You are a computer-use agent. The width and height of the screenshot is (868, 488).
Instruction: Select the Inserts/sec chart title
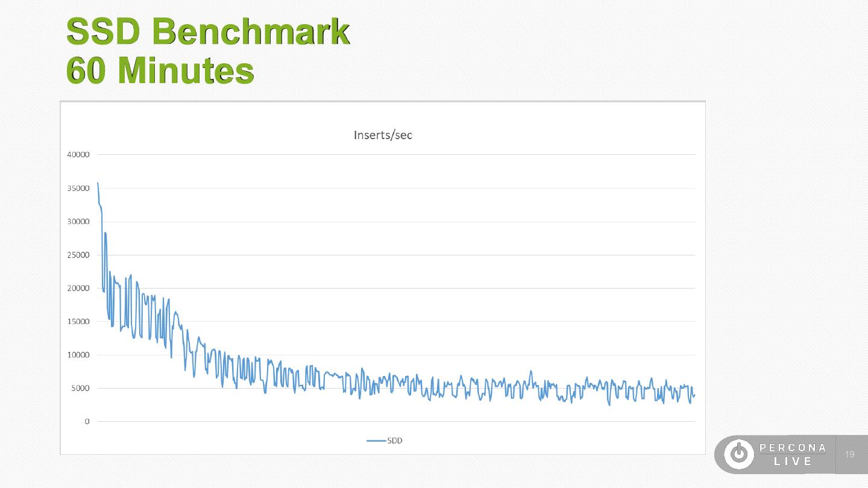[383, 135]
